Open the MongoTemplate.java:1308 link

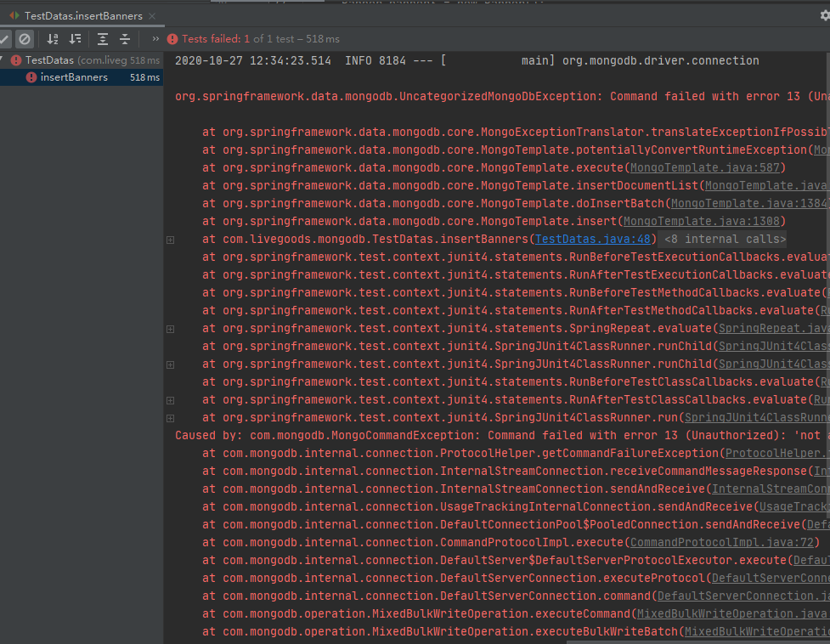click(702, 221)
